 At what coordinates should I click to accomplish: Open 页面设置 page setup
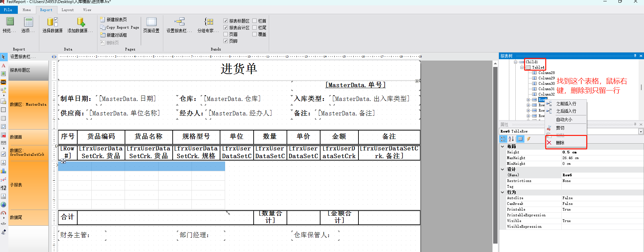coord(151,25)
